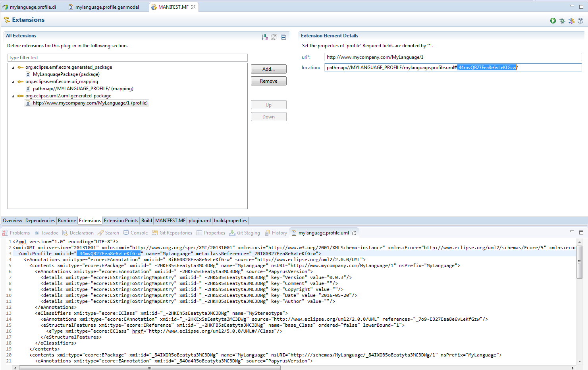The height and width of the screenshot is (370, 588).
Task: Show the History view
Action: point(276,233)
